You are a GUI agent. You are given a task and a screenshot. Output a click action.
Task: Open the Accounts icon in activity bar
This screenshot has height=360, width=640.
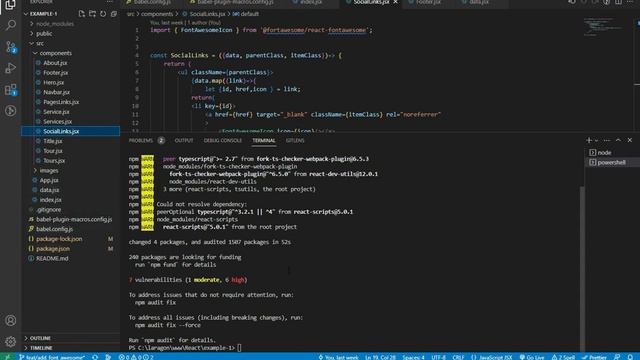11,320
